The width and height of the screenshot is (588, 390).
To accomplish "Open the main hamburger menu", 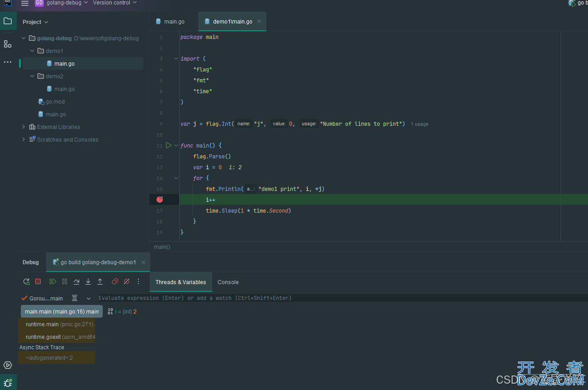I will 25,3.
